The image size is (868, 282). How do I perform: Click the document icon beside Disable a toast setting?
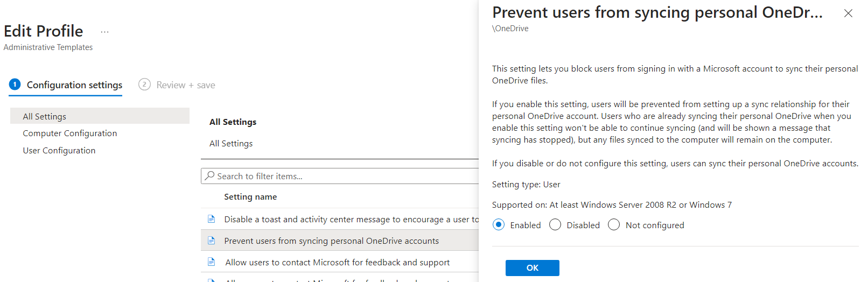pos(211,219)
